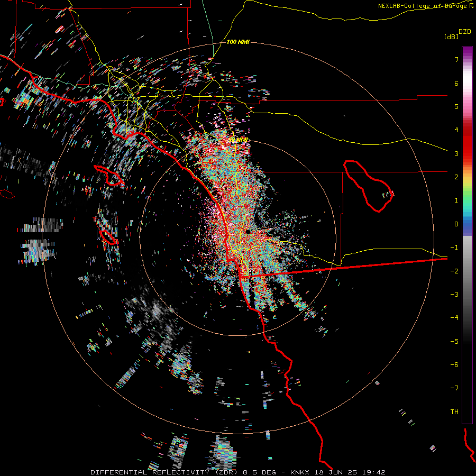
Task: Click the NEXLAB-College of DuPage credit text
Action: tap(426, 6)
